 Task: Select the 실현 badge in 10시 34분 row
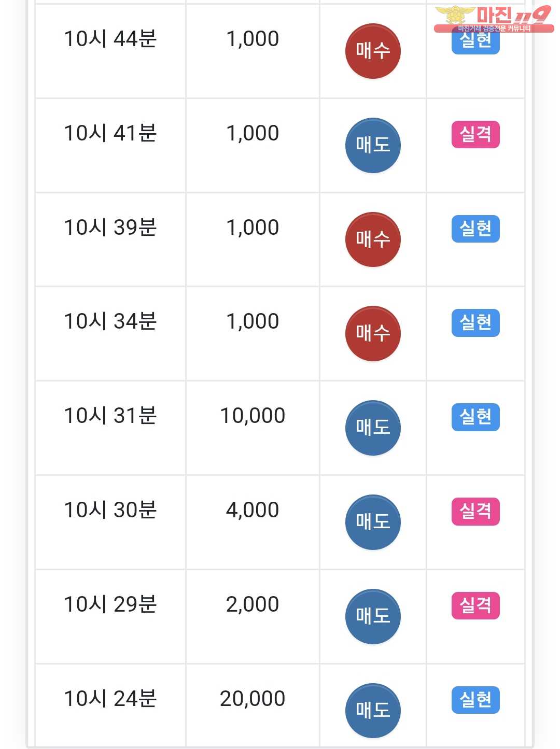475,323
